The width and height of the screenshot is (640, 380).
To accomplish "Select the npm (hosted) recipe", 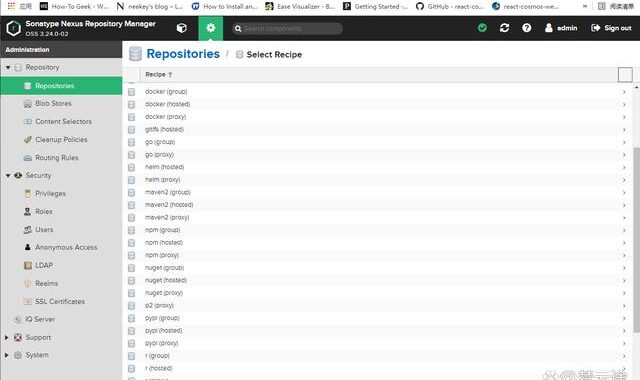I will [378, 242].
